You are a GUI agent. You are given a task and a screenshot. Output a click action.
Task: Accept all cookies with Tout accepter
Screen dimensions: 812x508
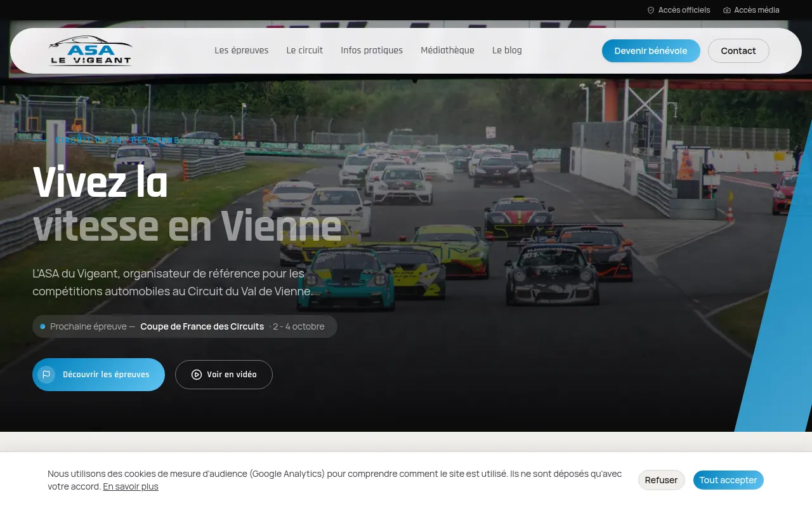728,480
